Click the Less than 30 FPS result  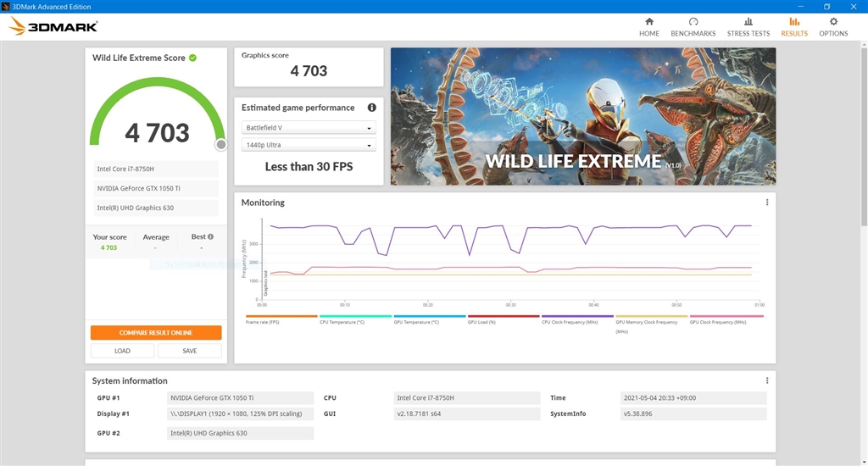click(309, 167)
